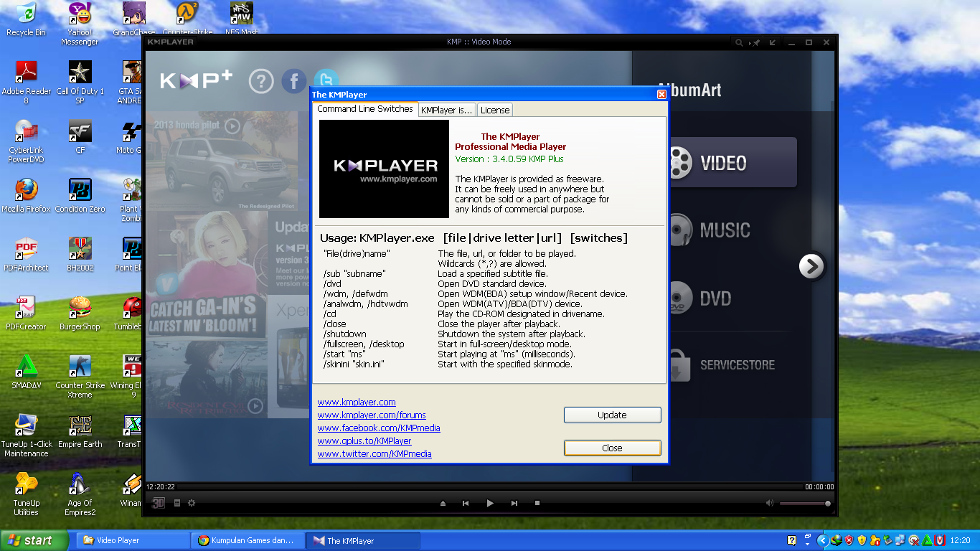Click the yellow shield alert tray icon
This screenshot has height=551, width=980.
[862, 540]
